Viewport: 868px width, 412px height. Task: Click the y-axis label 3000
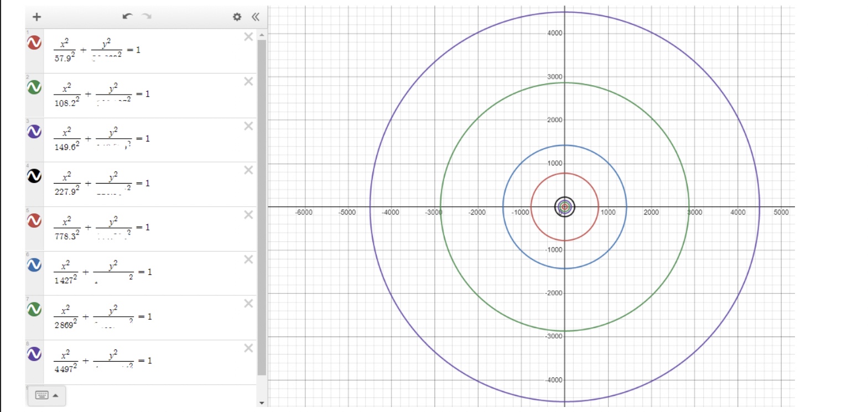(554, 77)
